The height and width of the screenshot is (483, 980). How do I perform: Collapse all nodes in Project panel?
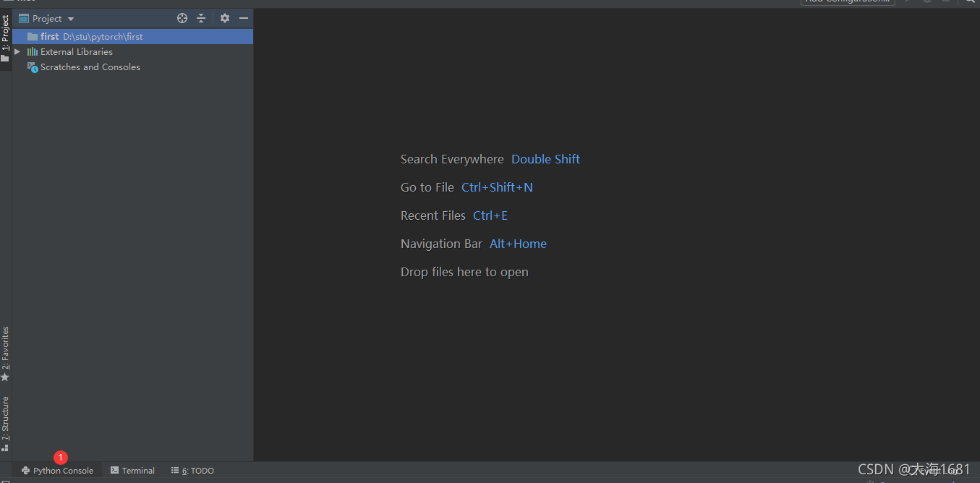[201, 18]
